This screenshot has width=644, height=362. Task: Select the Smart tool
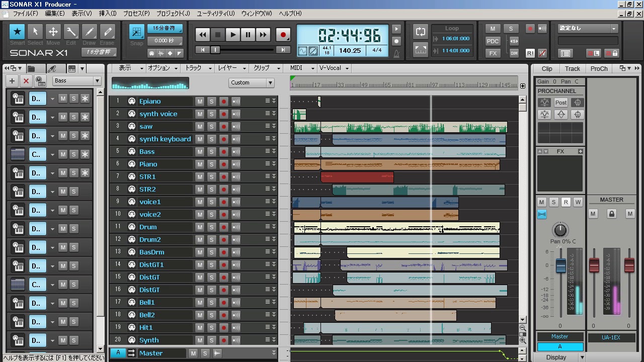click(17, 32)
